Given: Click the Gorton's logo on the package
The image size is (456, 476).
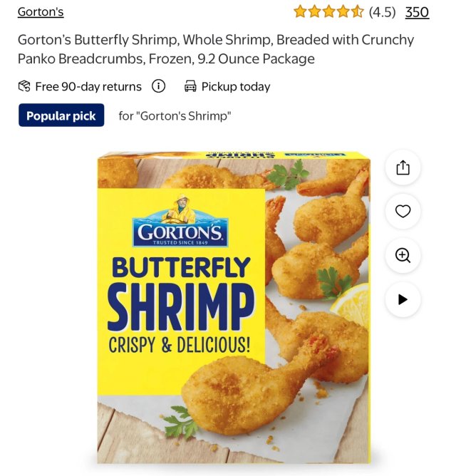Looking at the screenshot, I should pos(181,221).
